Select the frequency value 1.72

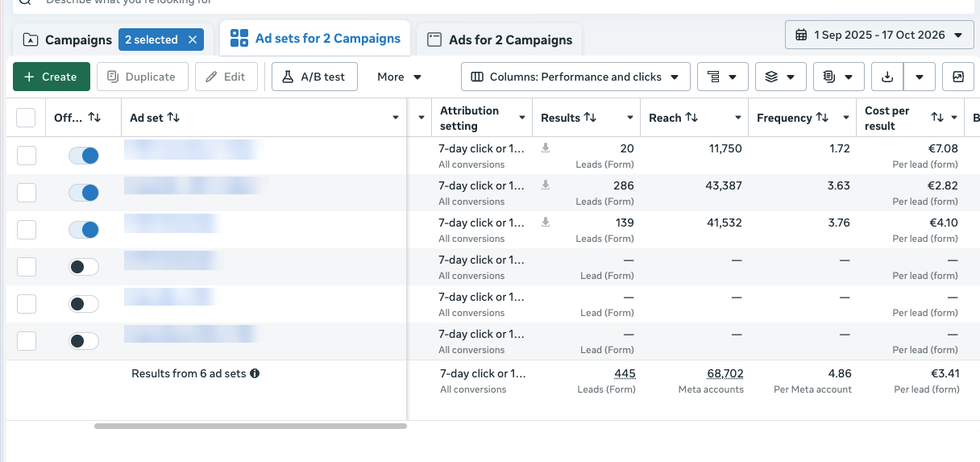point(839,148)
